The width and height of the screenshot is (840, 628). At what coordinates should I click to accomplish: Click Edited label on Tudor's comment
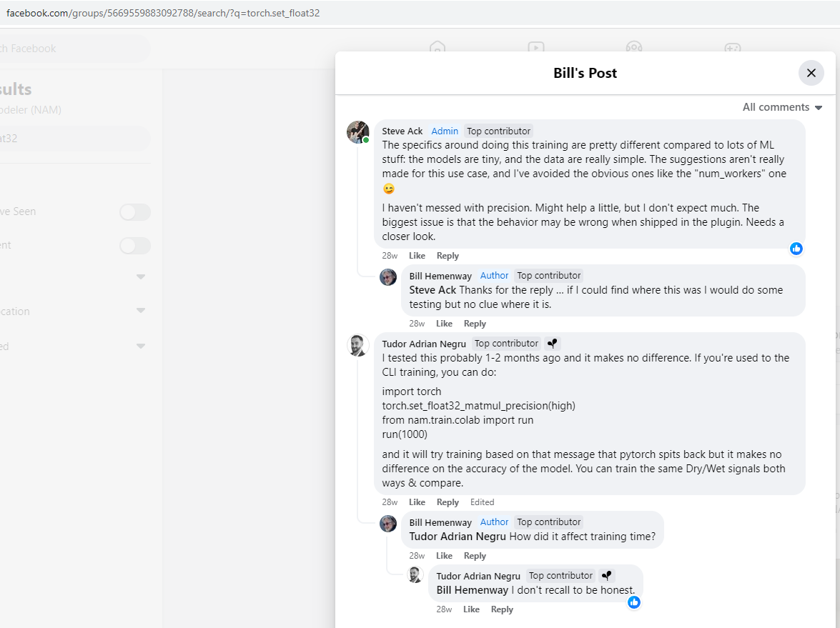[x=482, y=502]
